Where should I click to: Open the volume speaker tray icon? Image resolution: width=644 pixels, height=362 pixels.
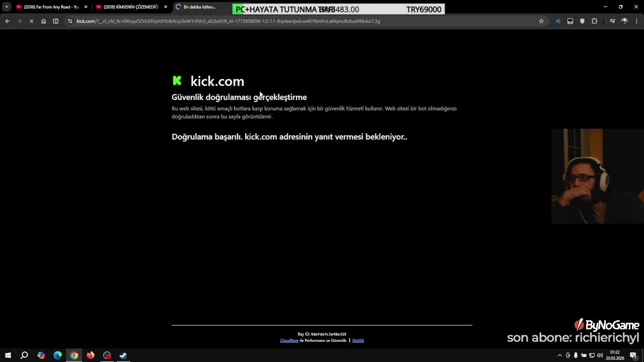pyautogui.click(x=600, y=355)
